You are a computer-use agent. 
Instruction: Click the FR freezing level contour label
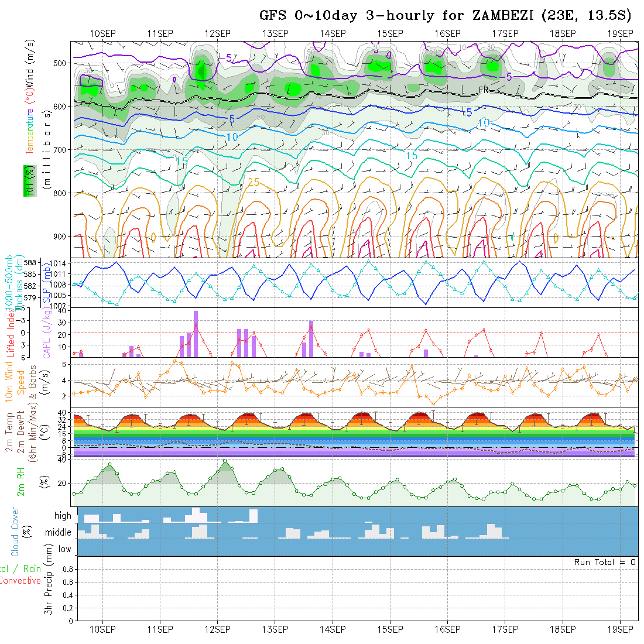[484, 90]
